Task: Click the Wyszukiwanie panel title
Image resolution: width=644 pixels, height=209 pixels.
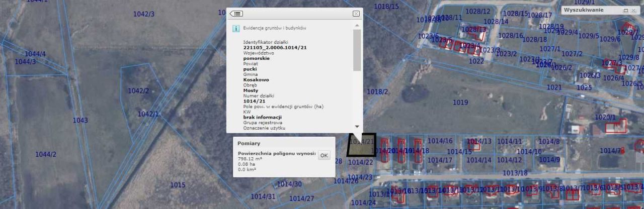Action: (x=584, y=10)
